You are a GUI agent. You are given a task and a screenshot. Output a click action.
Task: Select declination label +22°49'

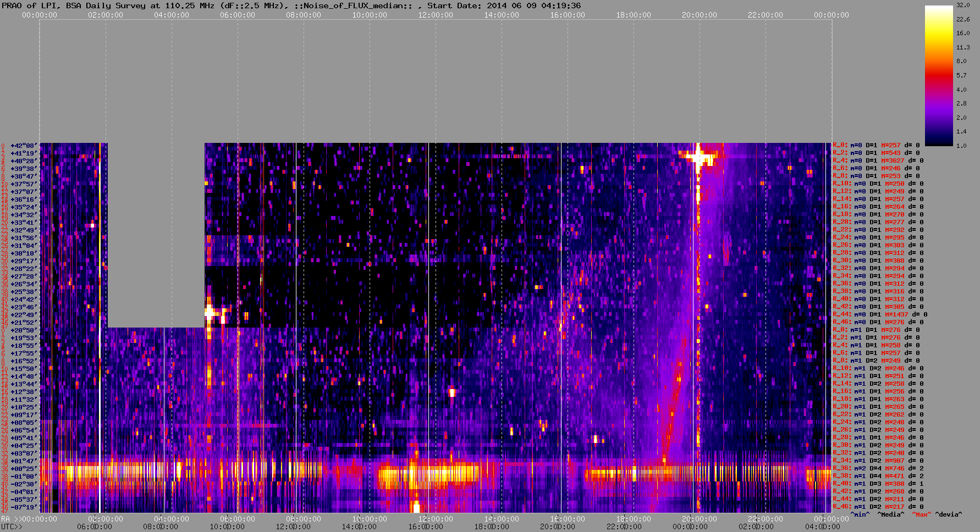(x=24, y=315)
